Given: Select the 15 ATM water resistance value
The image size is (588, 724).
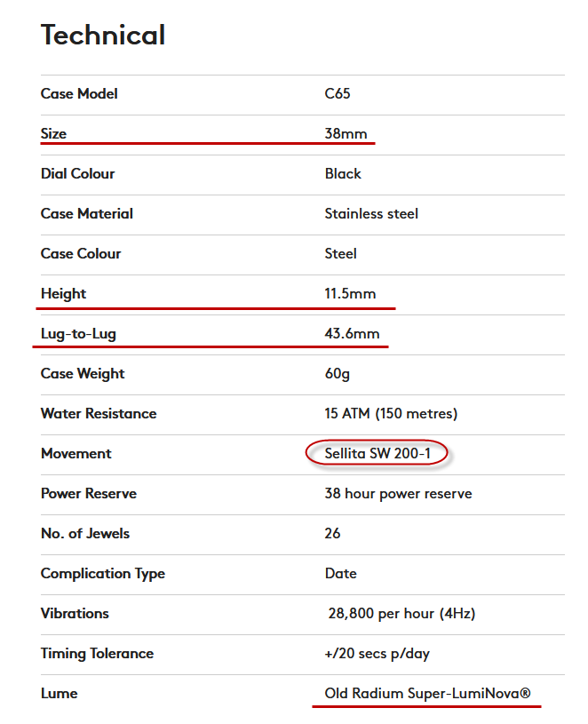Looking at the screenshot, I should (391, 413).
